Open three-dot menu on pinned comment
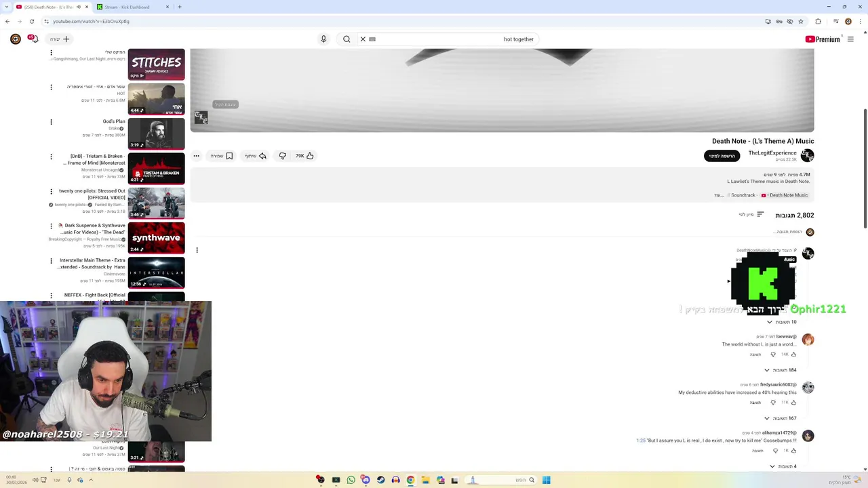This screenshot has height=488, width=868. point(197,250)
